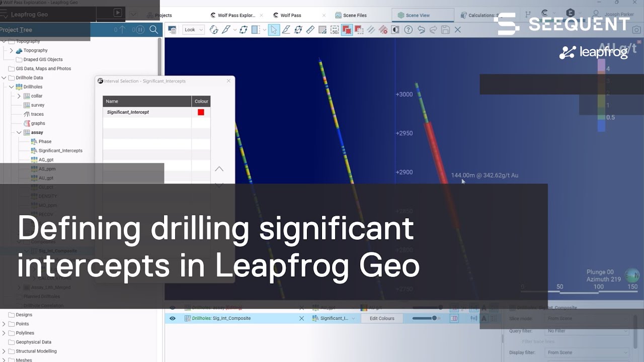The height and width of the screenshot is (362, 644).
Task: Select Draped GIS Objects in tree
Action: click(43, 59)
